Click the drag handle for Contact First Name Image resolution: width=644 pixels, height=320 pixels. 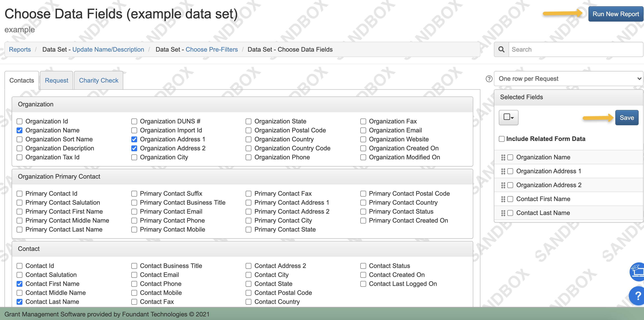click(503, 199)
